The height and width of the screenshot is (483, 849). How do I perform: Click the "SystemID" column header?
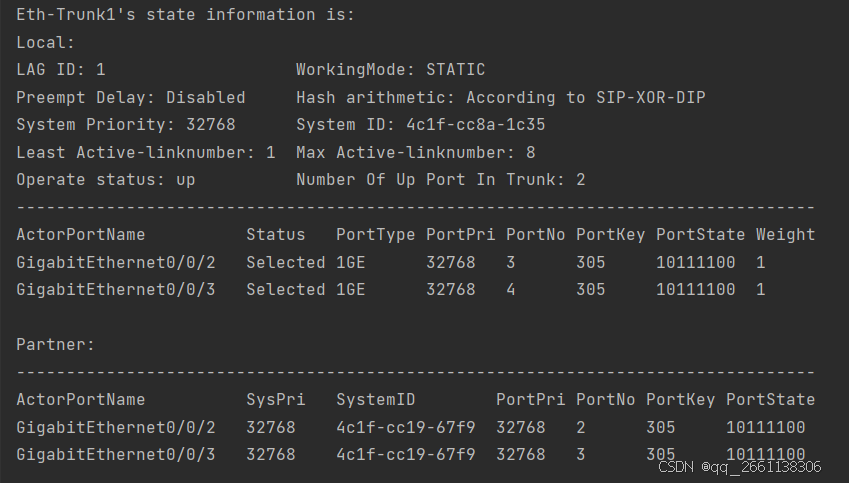tap(375, 400)
